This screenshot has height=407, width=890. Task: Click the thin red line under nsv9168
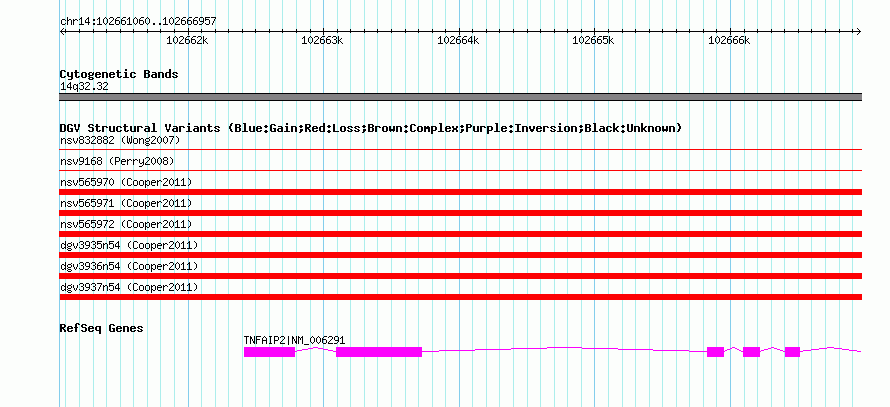point(460,170)
